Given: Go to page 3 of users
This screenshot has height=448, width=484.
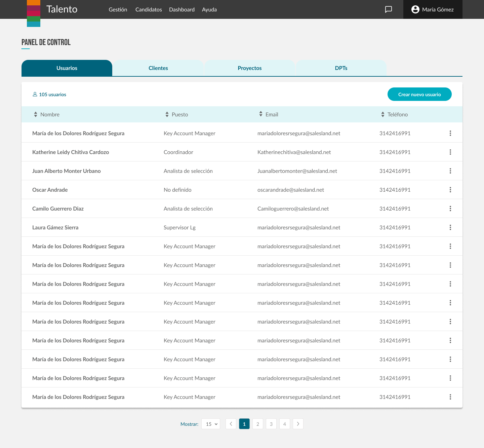Looking at the screenshot, I should point(271,424).
